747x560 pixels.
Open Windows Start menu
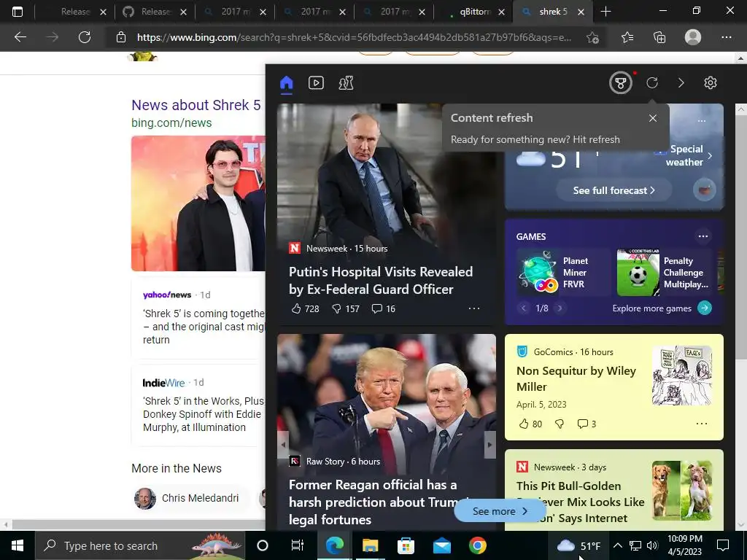[x=18, y=545]
